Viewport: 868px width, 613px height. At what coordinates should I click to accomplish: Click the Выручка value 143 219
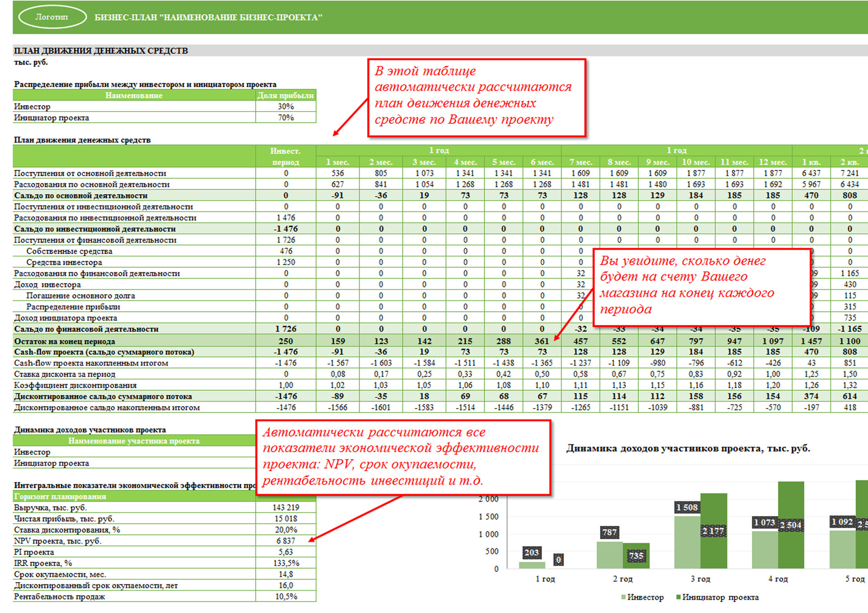[286, 507]
